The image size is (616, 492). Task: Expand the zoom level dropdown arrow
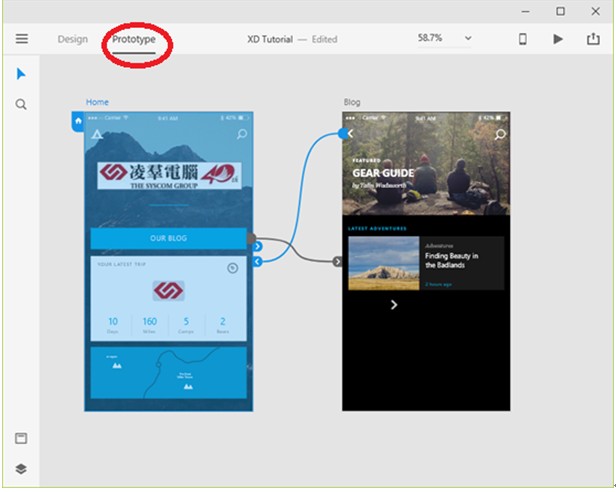coord(468,38)
